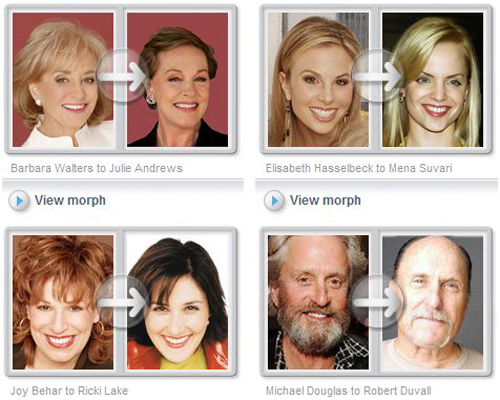This screenshot has width=500, height=400.
Task: Select the gray-bearded man portrait
Action: pyautogui.click(x=318, y=302)
